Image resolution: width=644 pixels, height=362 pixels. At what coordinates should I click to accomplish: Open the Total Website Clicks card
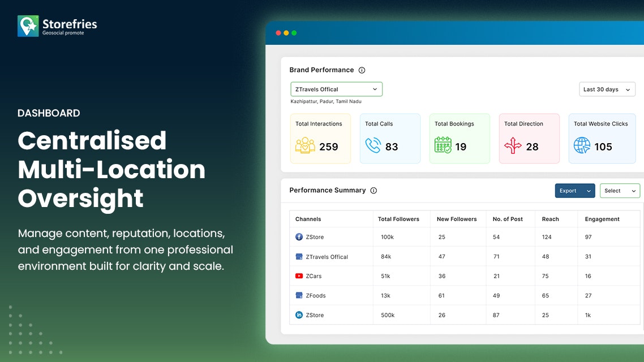coord(602,139)
